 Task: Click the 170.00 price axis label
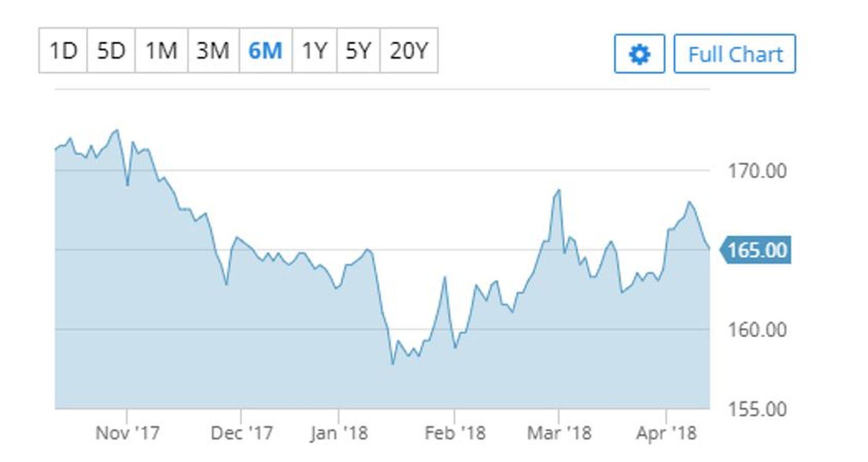point(757,171)
